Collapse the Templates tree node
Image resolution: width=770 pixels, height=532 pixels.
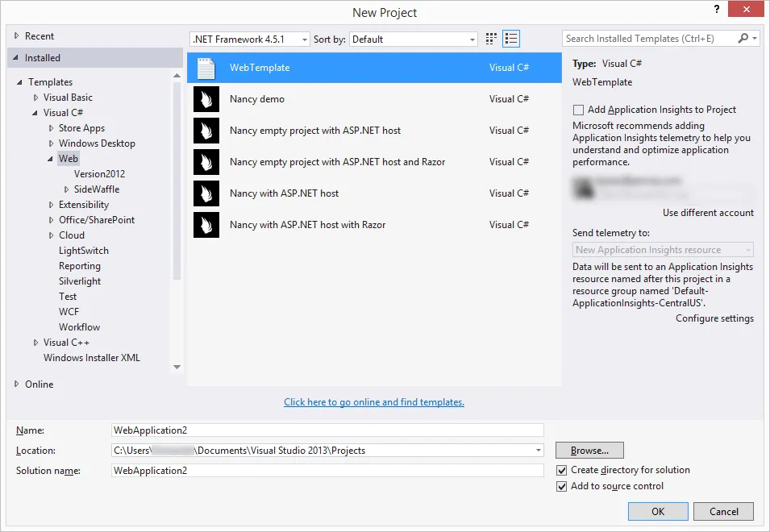19,82
